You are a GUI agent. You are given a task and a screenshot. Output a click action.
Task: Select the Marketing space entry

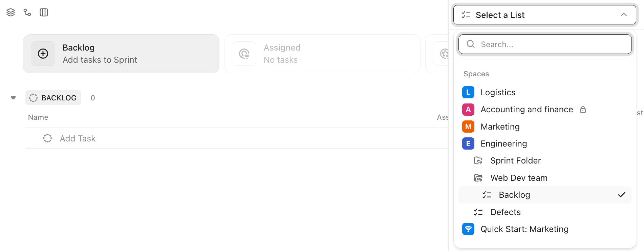pos(500,126)
